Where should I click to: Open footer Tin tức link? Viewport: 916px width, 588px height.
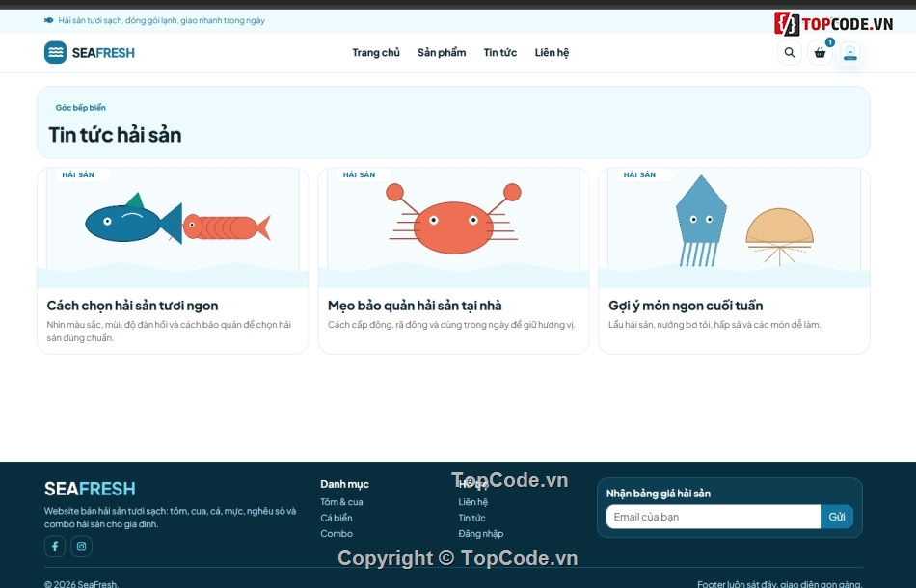tap(472, 518)
